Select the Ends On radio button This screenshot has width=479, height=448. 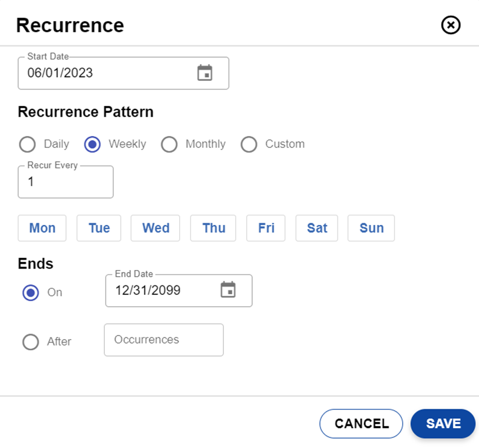click(x=31, y=293)
